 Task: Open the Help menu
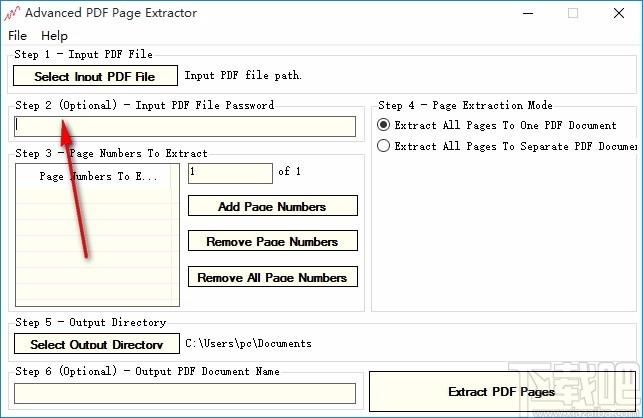54,36
